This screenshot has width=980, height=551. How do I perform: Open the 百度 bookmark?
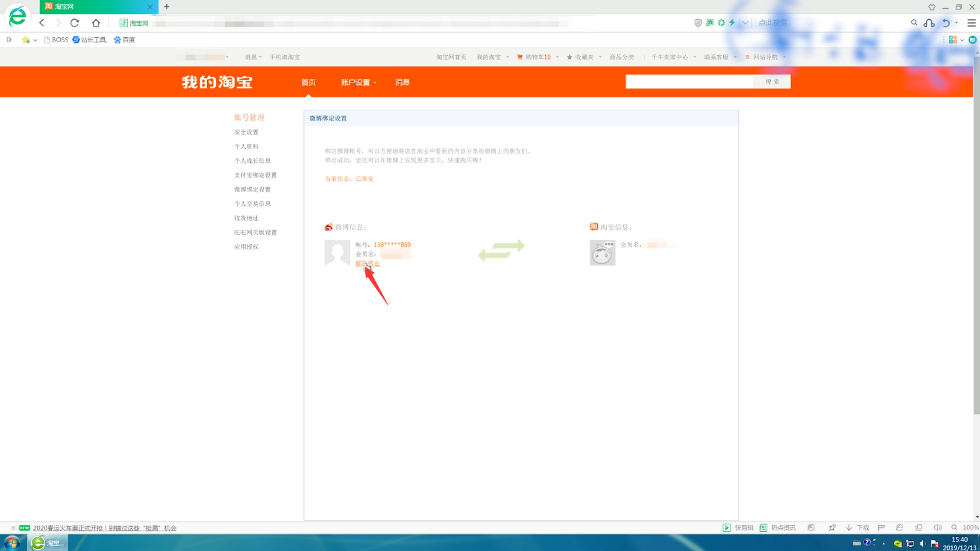124,40
